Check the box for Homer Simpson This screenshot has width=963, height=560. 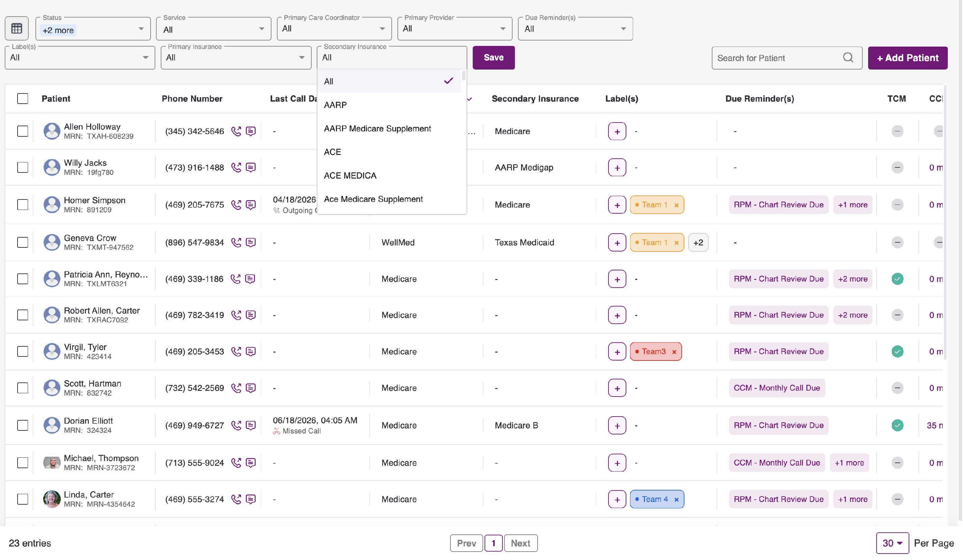click(x=23, y=205)
